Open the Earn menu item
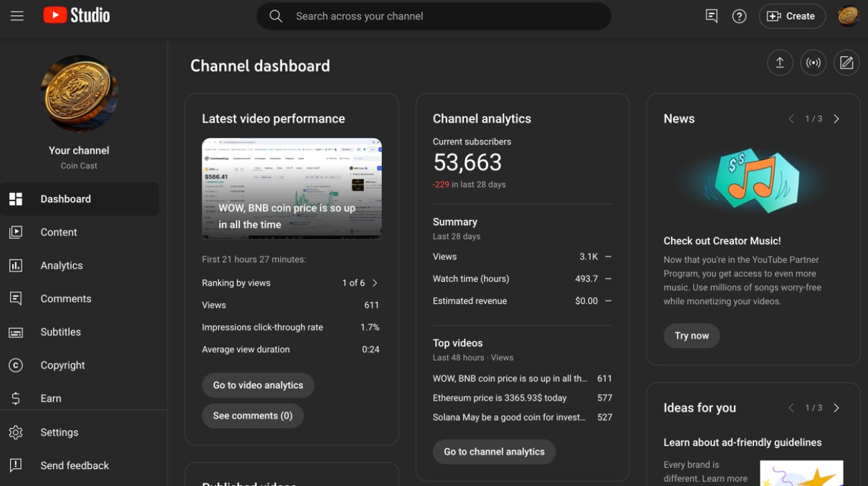868x486 pixels. pos(80,398)
